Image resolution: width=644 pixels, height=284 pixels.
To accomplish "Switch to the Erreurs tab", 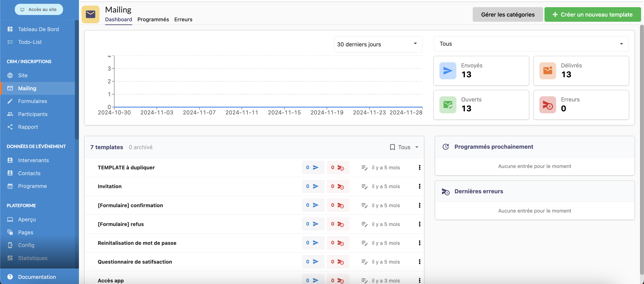I will pos(183,19).
